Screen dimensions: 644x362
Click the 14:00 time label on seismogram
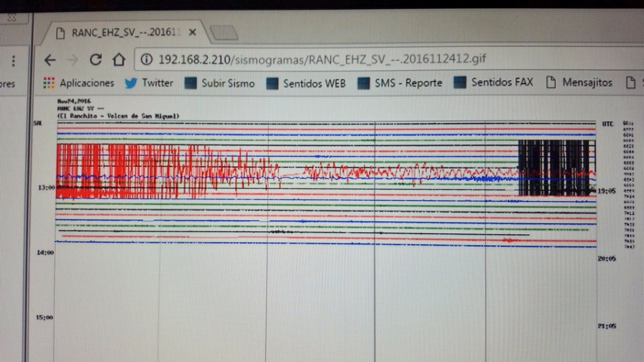pyautogui.click(x=45, y=253)
